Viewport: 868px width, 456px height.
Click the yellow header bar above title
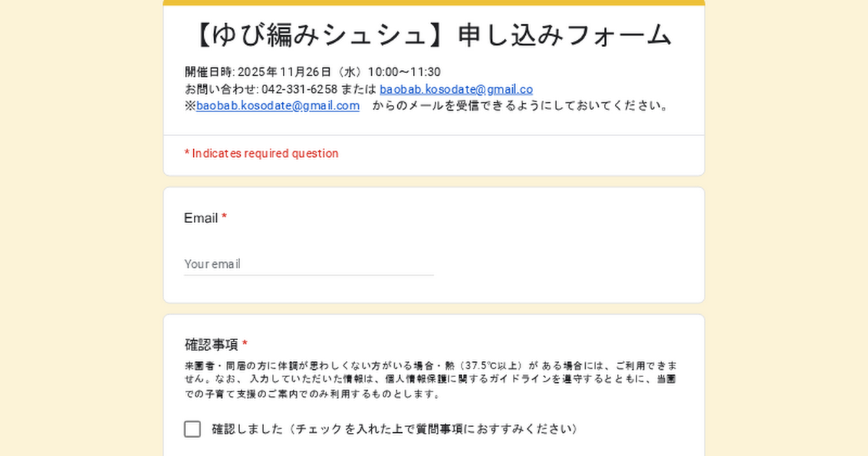(434, 3)
